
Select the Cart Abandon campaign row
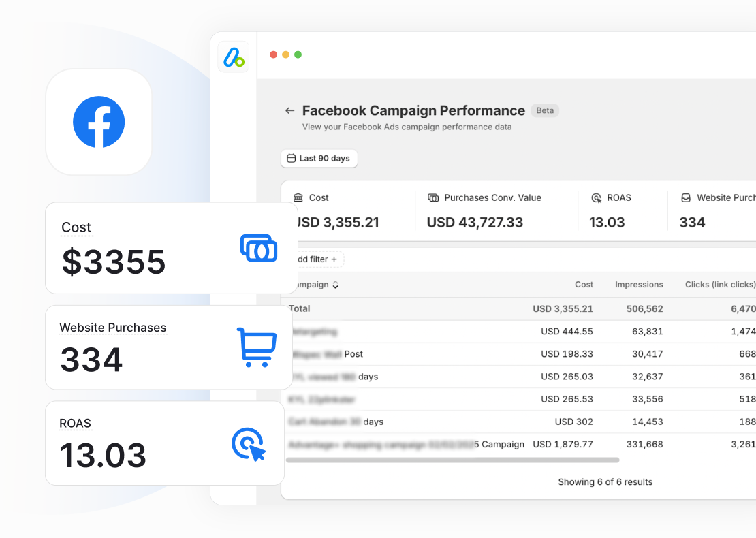pyautogui.click(x=336, y=422)
